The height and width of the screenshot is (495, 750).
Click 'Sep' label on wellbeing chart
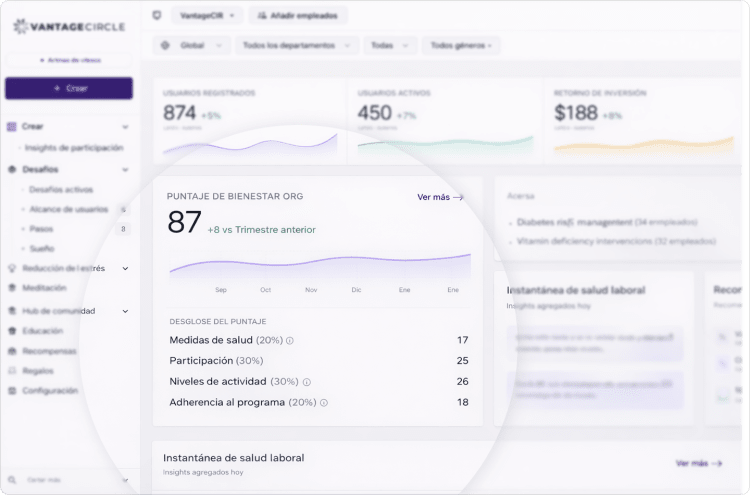pyautogui.click(x=221, y=290)
